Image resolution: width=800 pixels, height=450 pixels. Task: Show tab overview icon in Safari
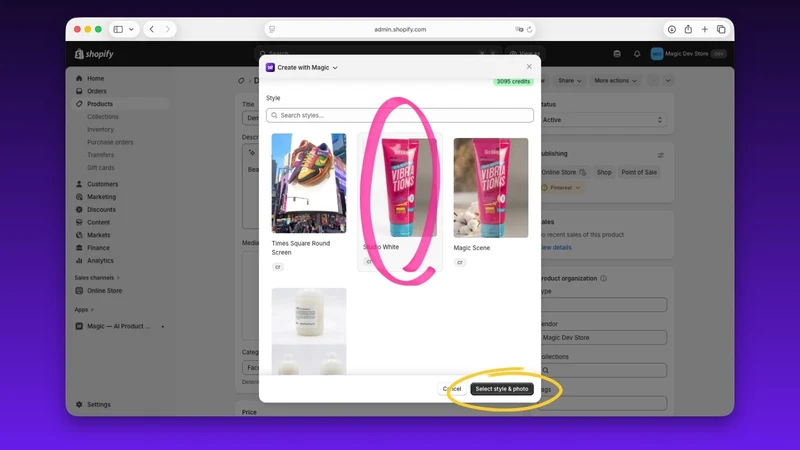721,30
